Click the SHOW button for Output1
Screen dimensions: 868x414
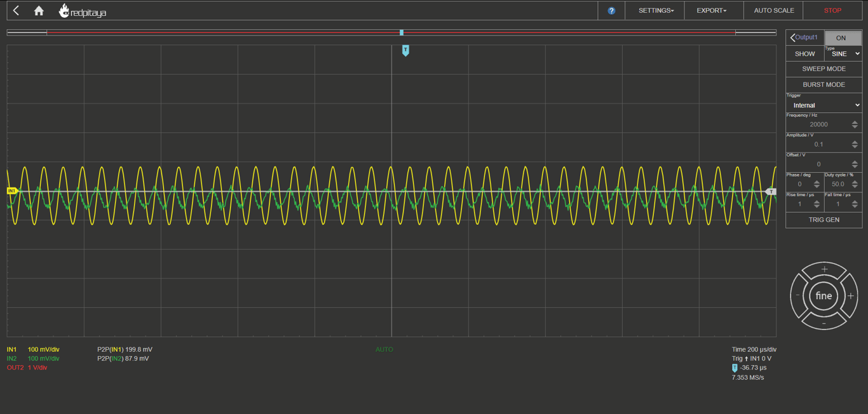[804, 54]
